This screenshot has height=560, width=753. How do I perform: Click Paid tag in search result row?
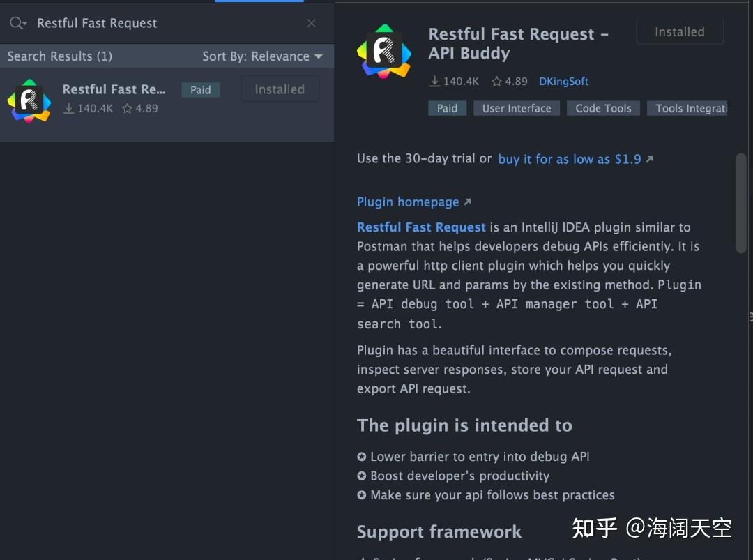[x=201, y=90]
